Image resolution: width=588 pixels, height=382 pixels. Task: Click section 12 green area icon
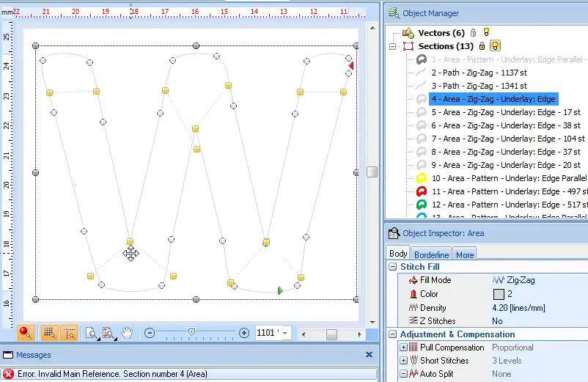(422, 205)
